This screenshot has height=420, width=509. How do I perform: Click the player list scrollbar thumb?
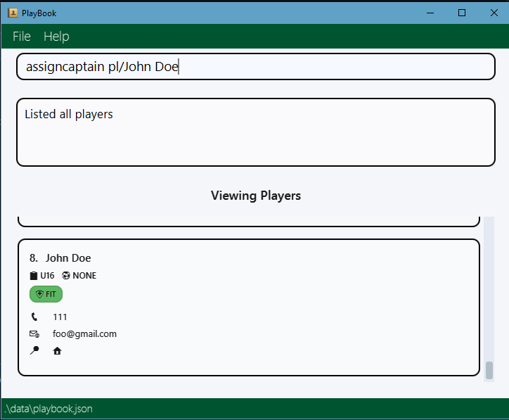pos(489,370)
